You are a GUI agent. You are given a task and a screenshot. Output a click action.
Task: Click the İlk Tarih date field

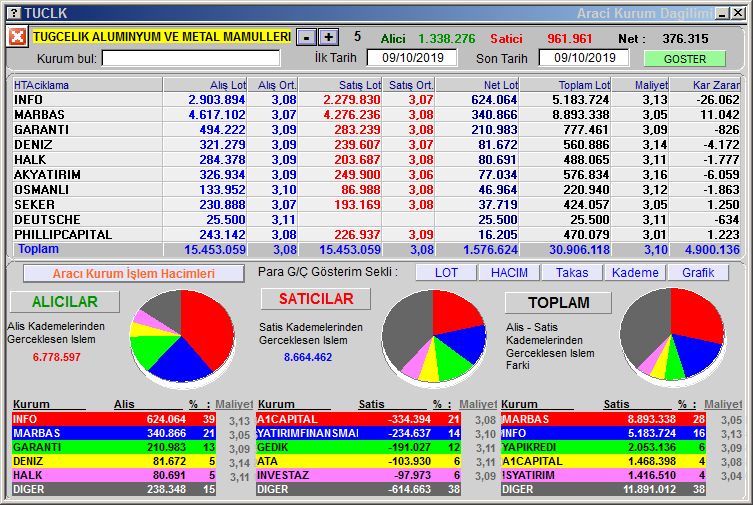point(412,58)
